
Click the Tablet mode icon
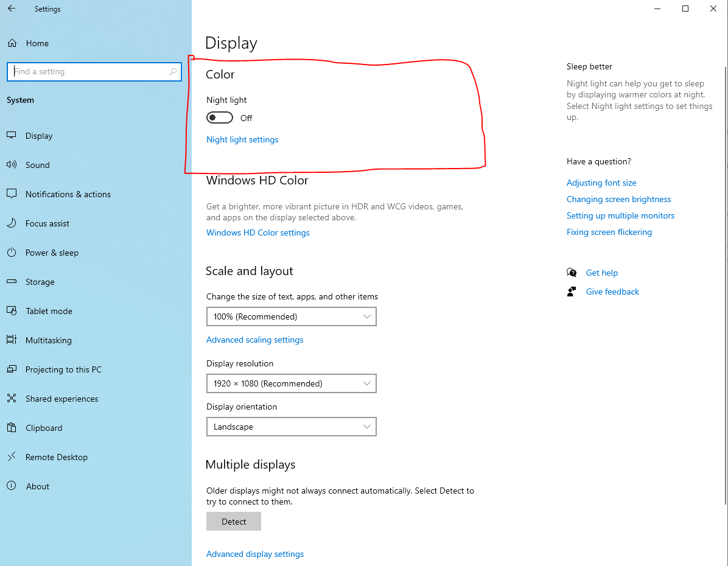coord(12,310)
